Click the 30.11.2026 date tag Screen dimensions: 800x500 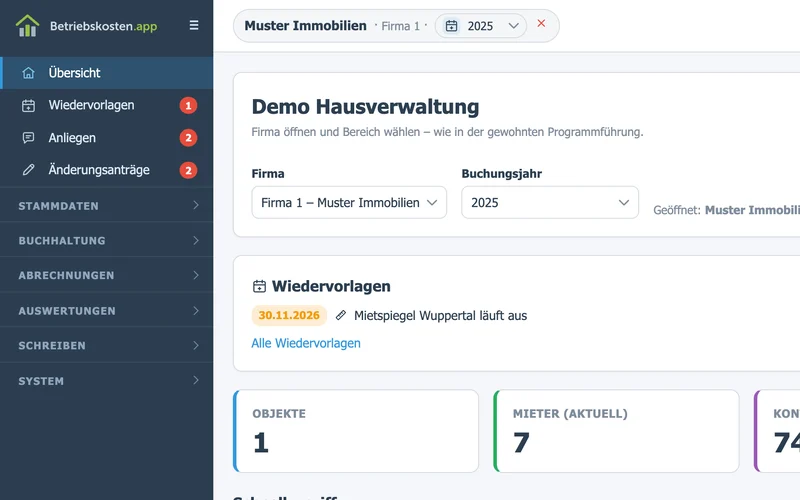tap(289, 316)
